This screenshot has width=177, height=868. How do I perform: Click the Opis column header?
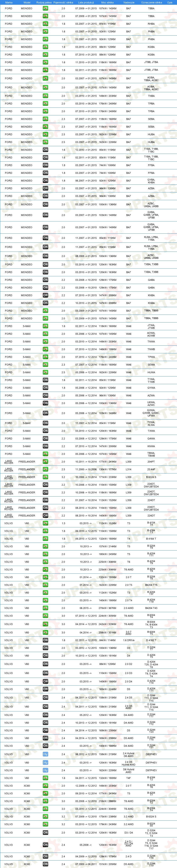[170, 2]
